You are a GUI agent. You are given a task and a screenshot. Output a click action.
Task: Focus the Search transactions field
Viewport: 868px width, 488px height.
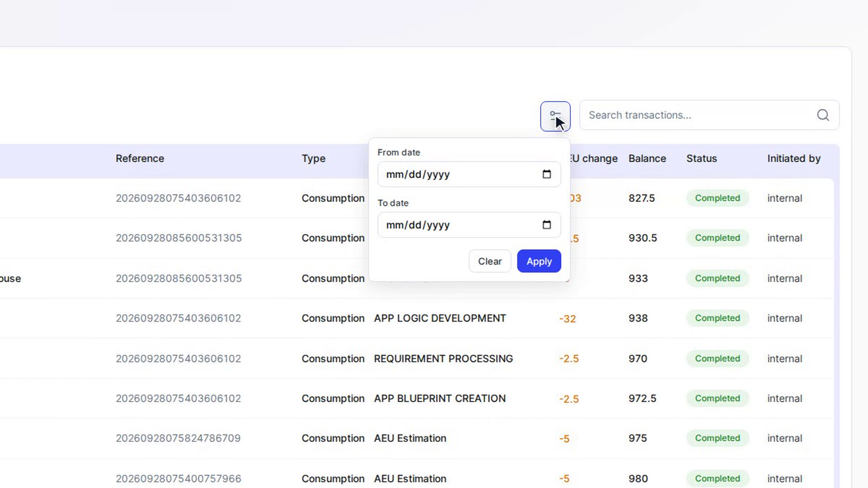pos(709,115)
